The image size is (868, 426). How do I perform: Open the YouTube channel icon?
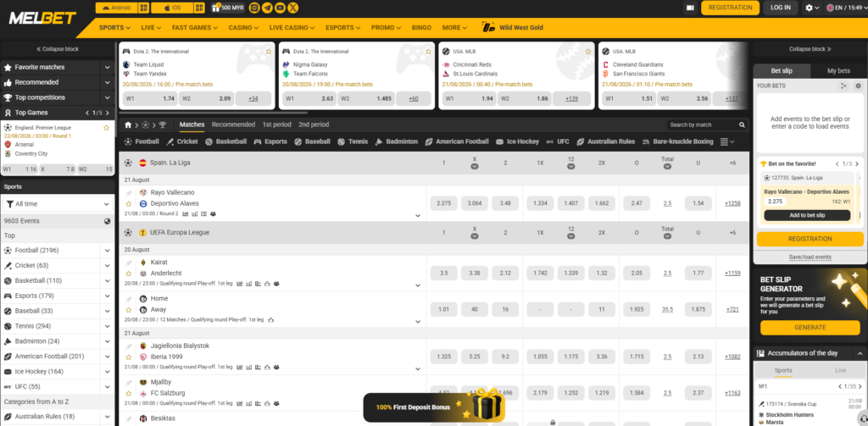click(x=280, y=8)
